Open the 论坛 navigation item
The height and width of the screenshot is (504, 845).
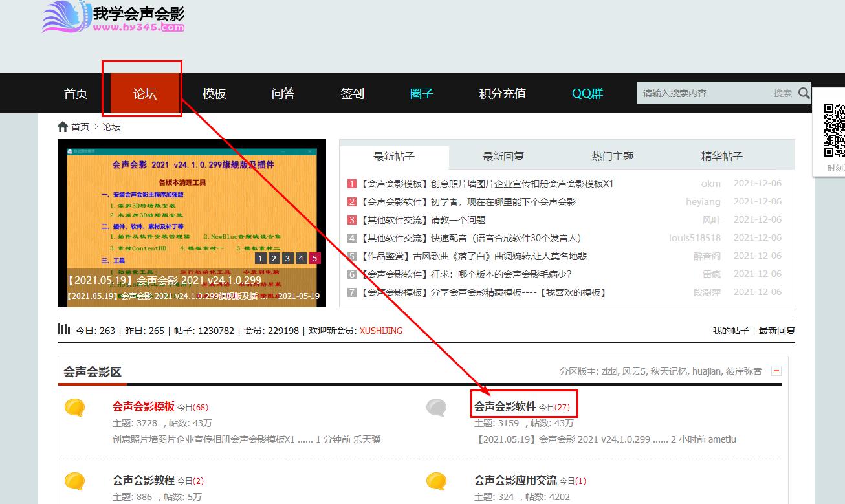[145, 93]
